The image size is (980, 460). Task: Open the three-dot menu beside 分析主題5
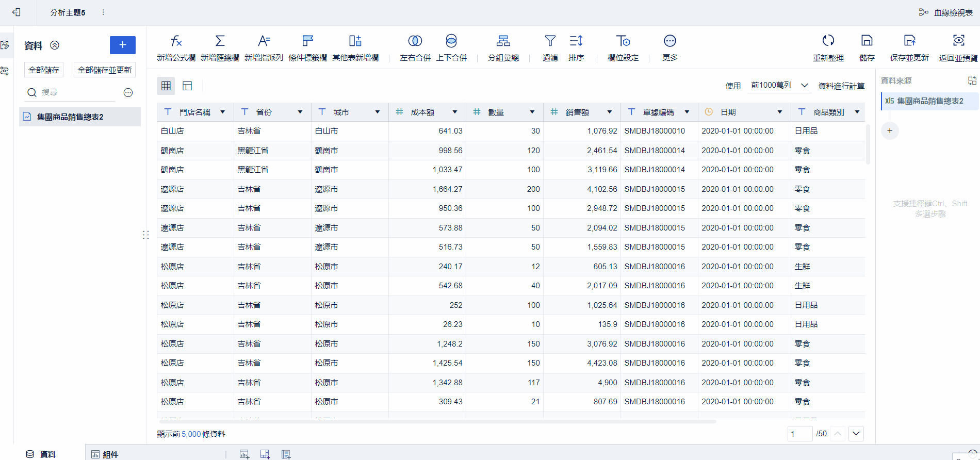[x=103, y=12]
